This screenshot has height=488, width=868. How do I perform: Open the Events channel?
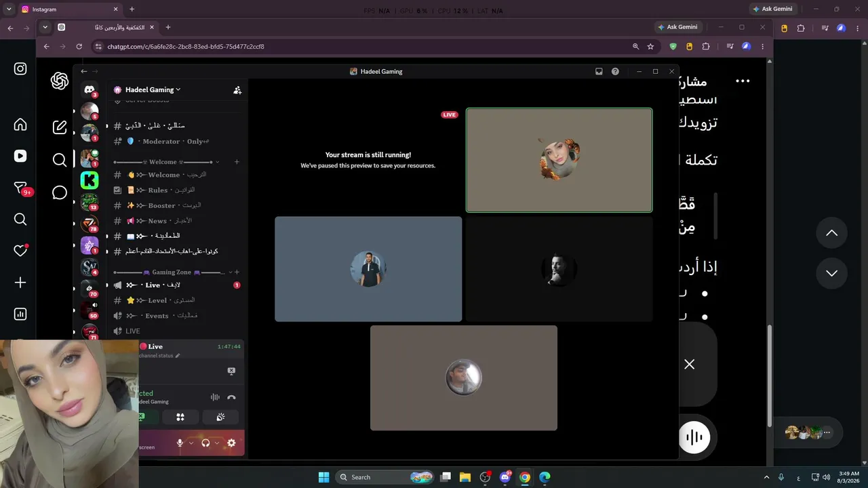coord(174,316)
